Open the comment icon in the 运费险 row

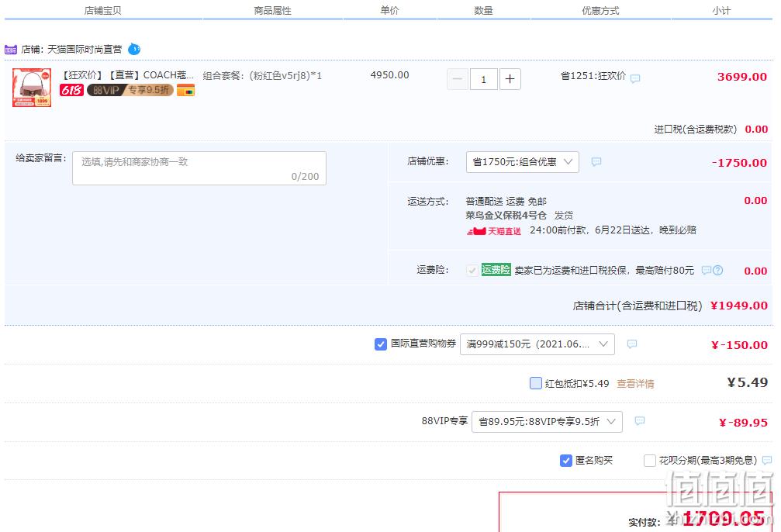(x=707, y=271)
